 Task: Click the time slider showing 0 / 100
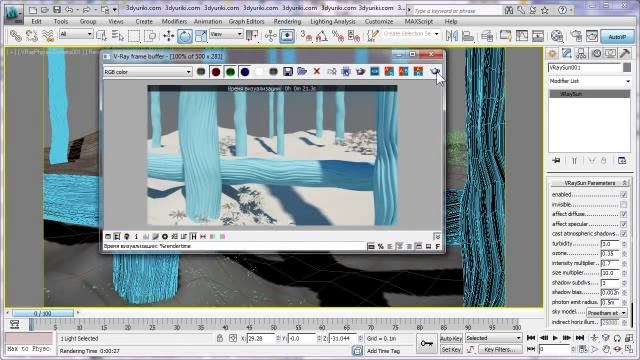[43, 313]
